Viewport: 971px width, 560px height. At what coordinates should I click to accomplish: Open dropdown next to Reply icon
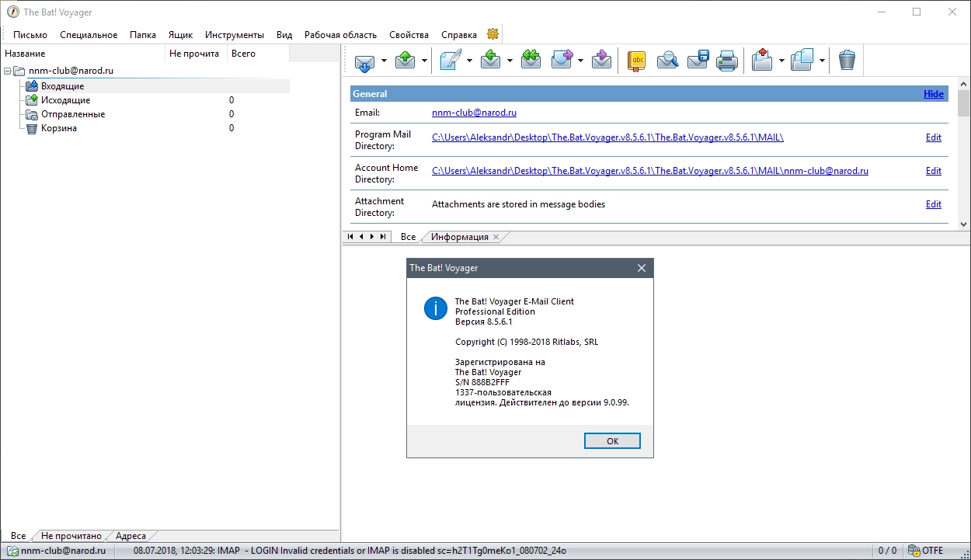pos(510,61)
